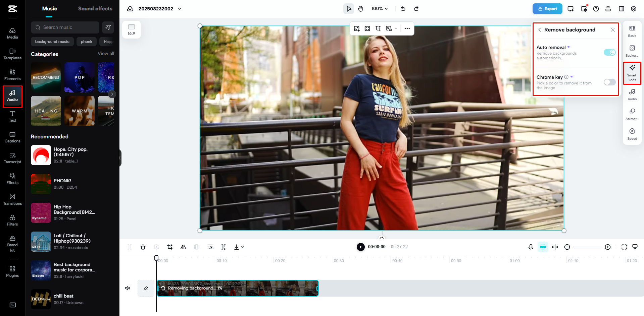Viewport: 644px width, 316px height.
Task: Open the download options chevron in timeline toolbar
Action: [x=243, y=247]
